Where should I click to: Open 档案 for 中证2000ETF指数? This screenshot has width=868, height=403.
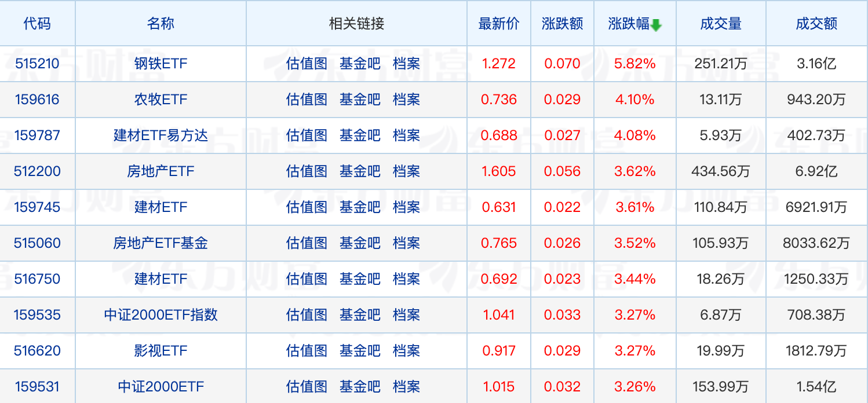pyautogui.click(x=406, y=315)
